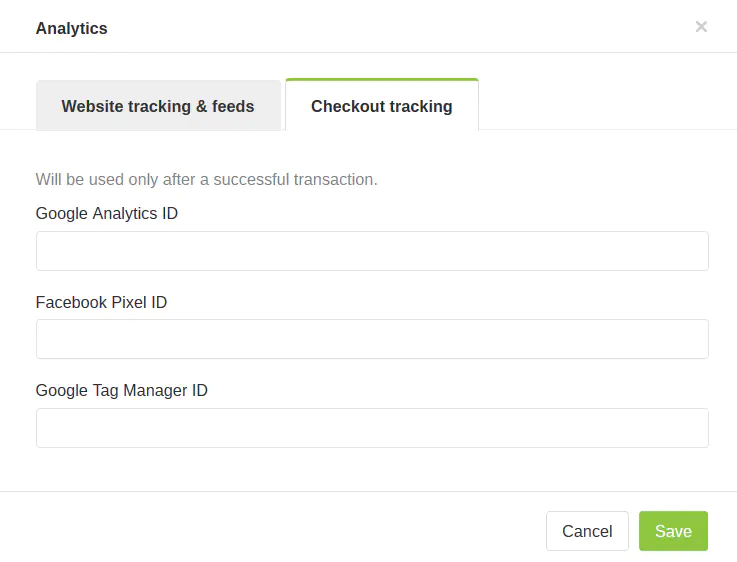Save the analytics settings
This screenshot has width=737, height=562.
click(673, 531)
